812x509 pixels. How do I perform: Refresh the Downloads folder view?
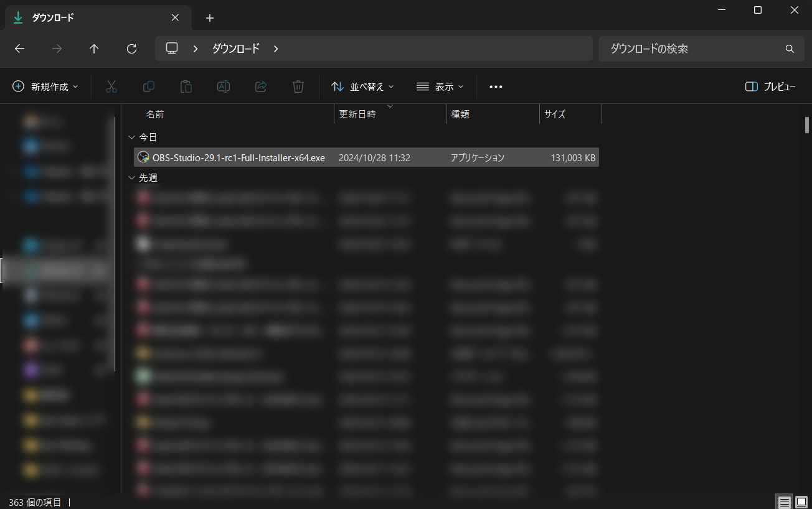[131, 49]
